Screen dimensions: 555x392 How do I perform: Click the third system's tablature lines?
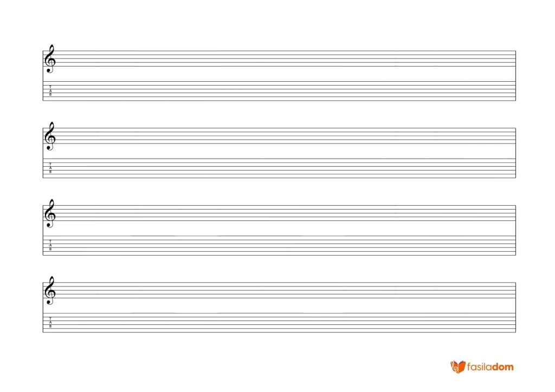(x=279, y=245)
